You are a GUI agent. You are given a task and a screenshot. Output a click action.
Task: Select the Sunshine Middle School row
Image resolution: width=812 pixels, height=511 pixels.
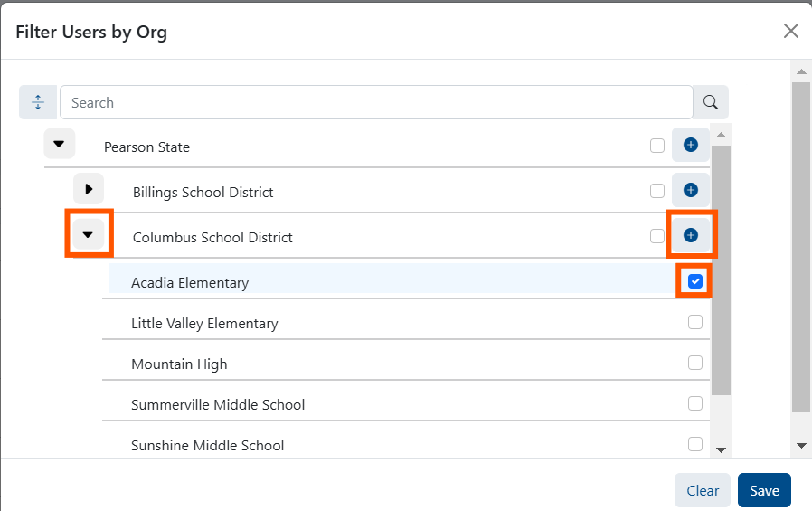coord(208,445)
